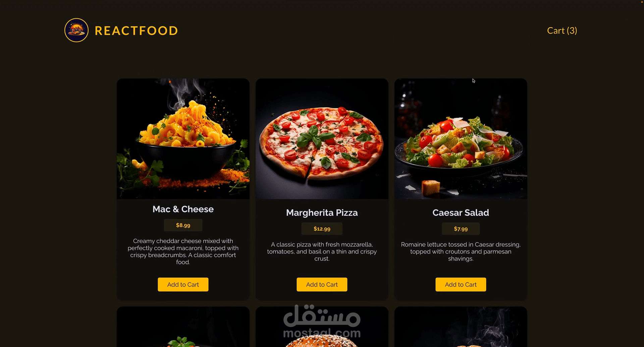Open the Cart (3) link

click(x=562, y=31)
